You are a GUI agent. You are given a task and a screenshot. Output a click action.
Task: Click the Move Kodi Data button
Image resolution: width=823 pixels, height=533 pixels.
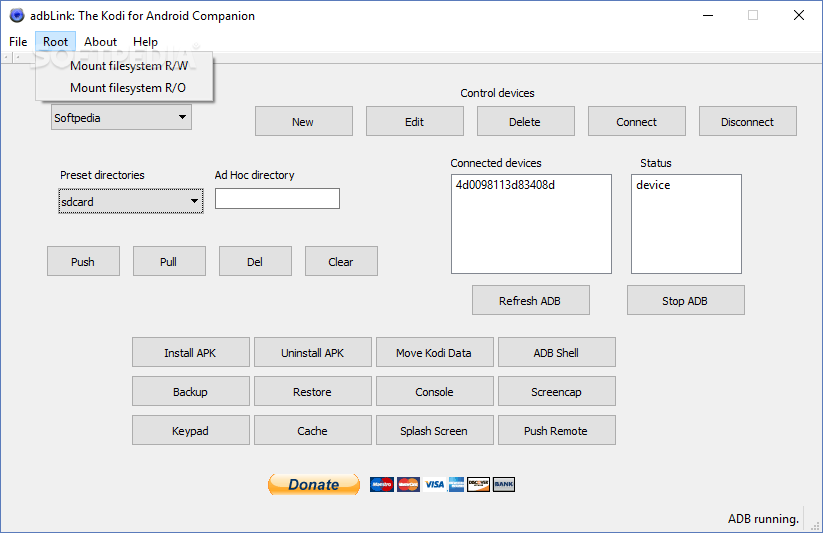pyautogui.click(x=435, y=352)
